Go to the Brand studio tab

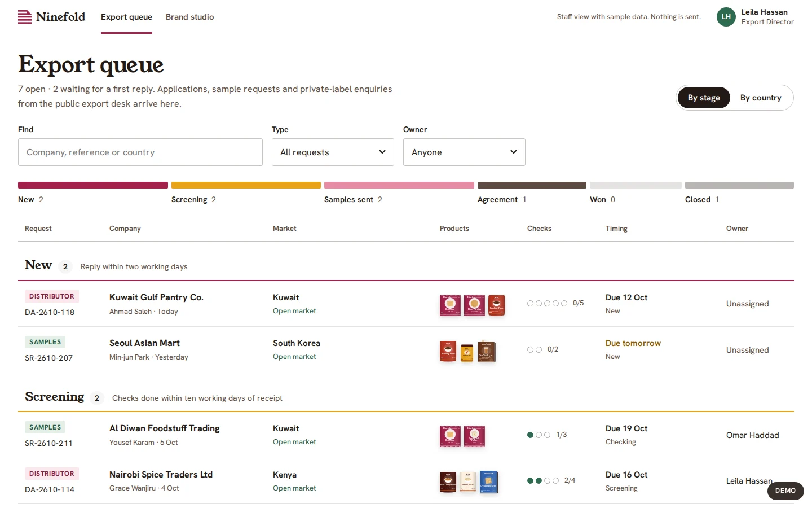190,17
